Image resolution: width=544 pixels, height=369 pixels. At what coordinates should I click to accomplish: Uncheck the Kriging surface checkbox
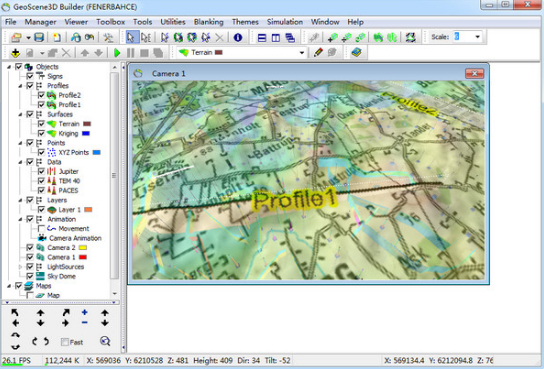click(x=41, y=133)
